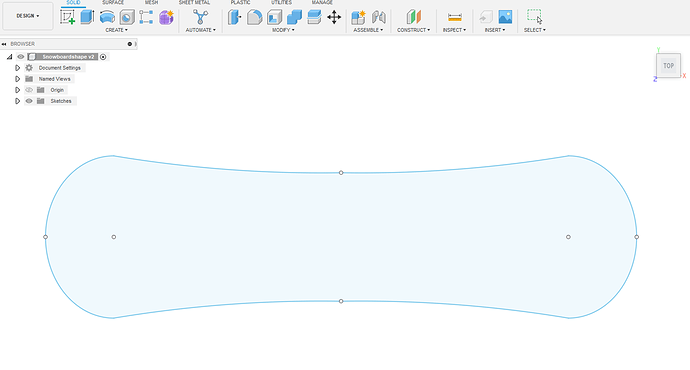
Task: Click the Insert Canvas image icon
Action: [505, 17]
